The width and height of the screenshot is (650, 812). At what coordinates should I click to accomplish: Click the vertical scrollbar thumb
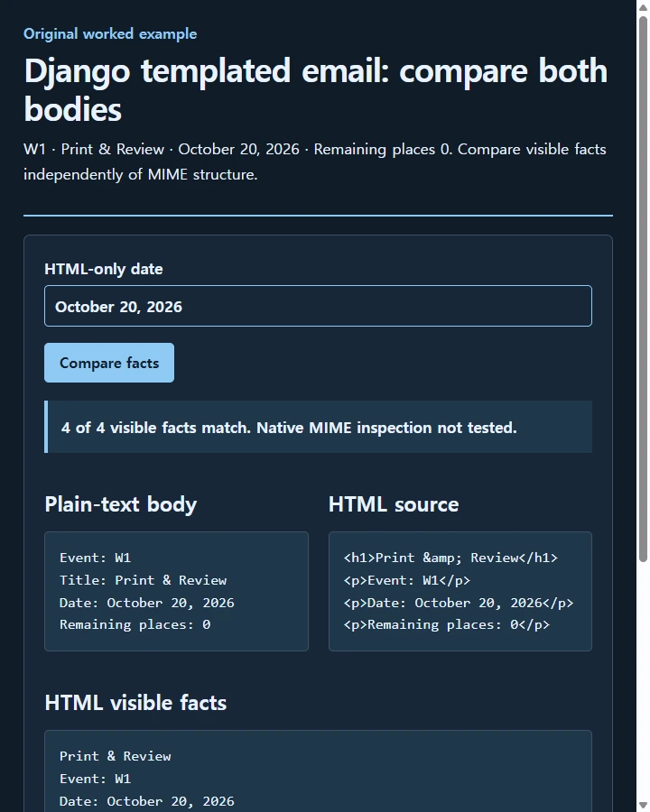[x=643, y=289]
